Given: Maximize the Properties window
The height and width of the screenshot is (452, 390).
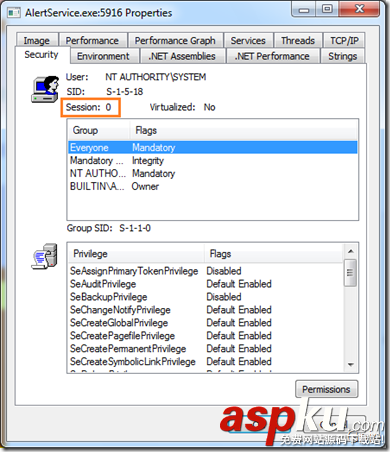Looking at the screenshot, I should coord(327,9).
